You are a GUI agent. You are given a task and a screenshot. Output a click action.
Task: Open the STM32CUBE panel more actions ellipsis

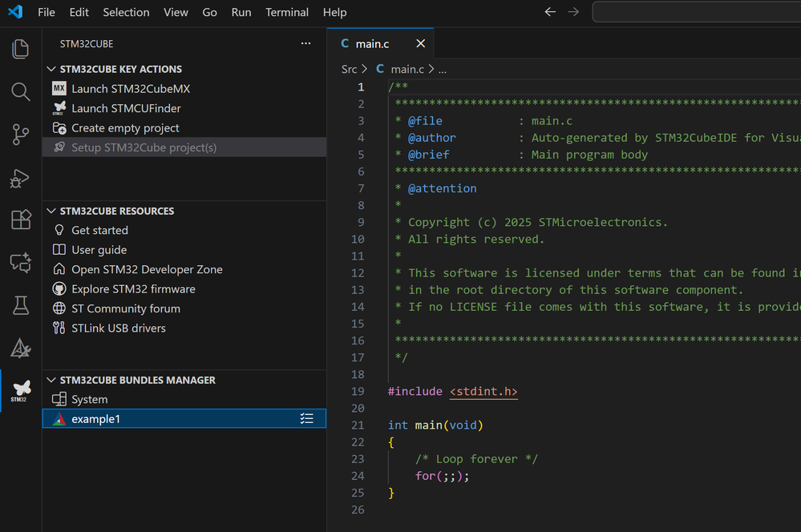[x=305, y=43]
